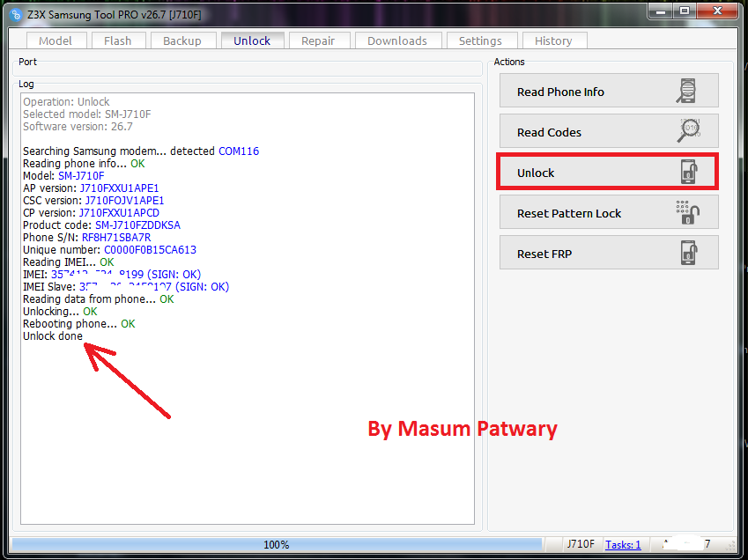Viewport: 748px width, 560px height.
Task: Click phone serial RF8H71SBA7R
Action: click(116, 238)
